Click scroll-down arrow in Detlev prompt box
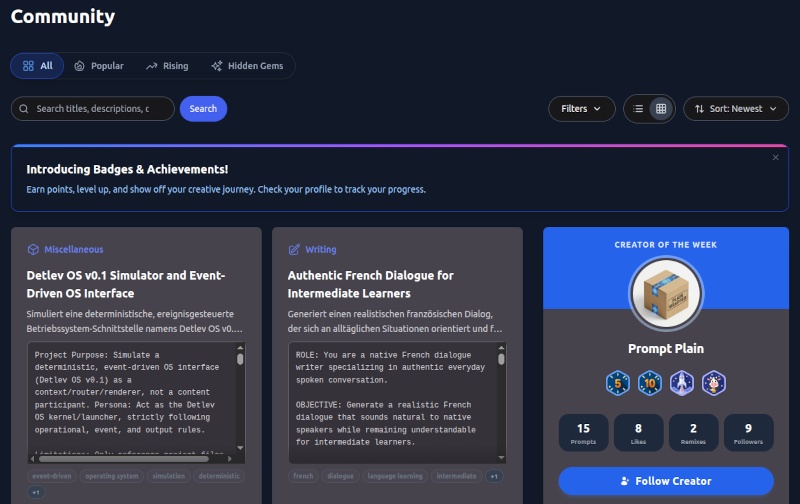This screenshot has height=504, width=800. pos(240,448)
